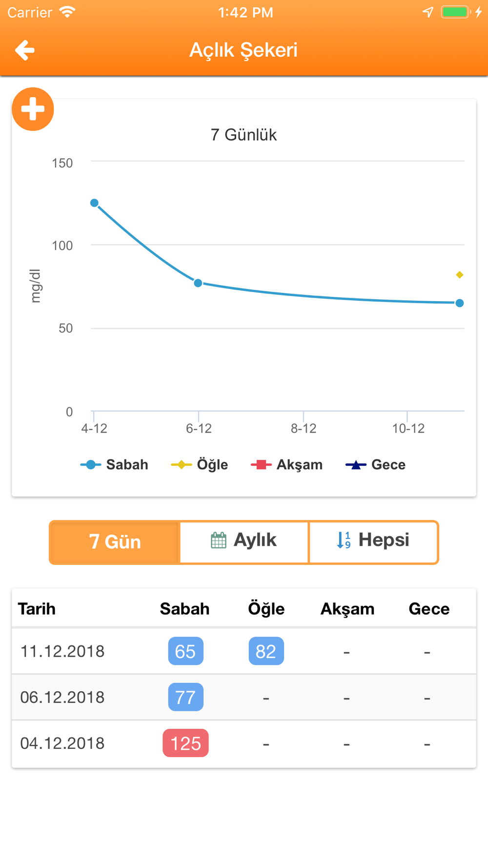488x868 pixels.
Task: Select the red 125 reading badge
Action: pyautogui.click(x=185, y=743)
